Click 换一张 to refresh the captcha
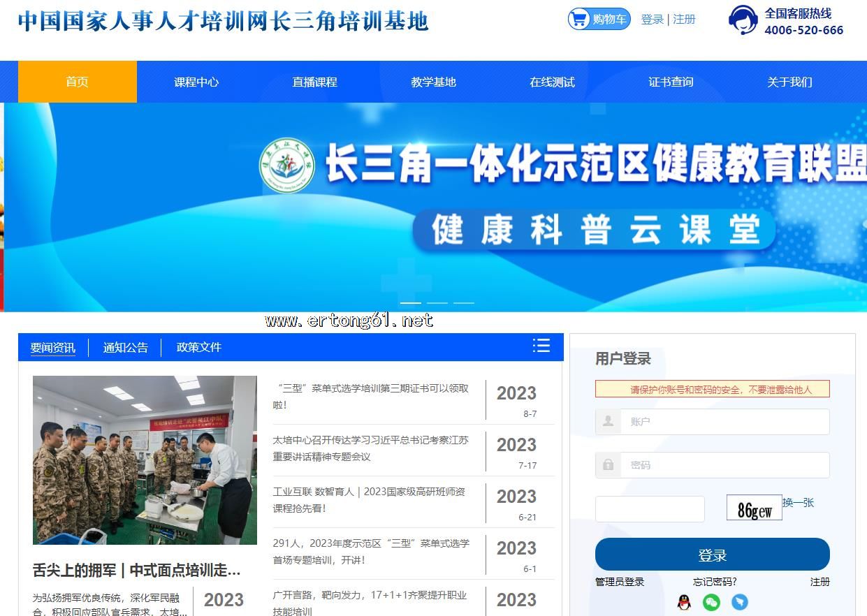Screen dimensions: 867x616 coord(798,503)
